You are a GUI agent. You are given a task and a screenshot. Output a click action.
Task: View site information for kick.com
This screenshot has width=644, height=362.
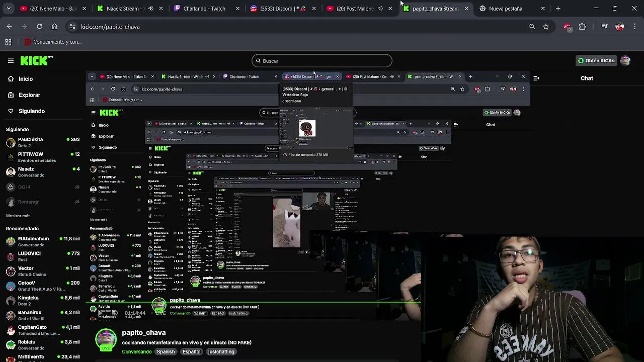(72, 27)
